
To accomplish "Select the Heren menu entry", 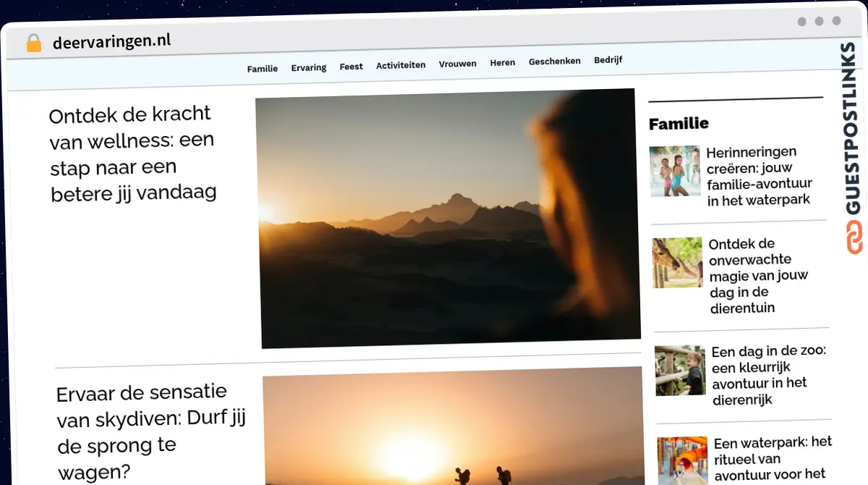I will point(503,63).
